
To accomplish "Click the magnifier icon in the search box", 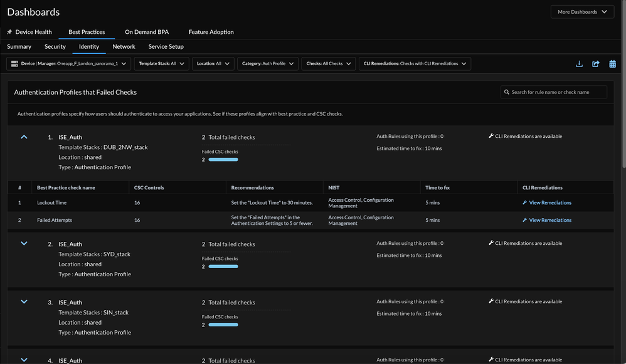I will [506, 92].
